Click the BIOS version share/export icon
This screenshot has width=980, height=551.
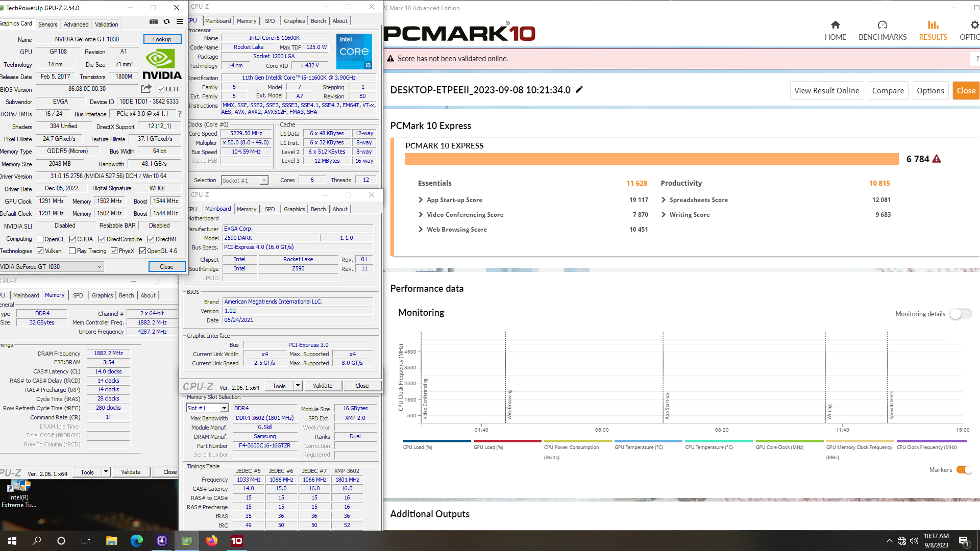146,88
